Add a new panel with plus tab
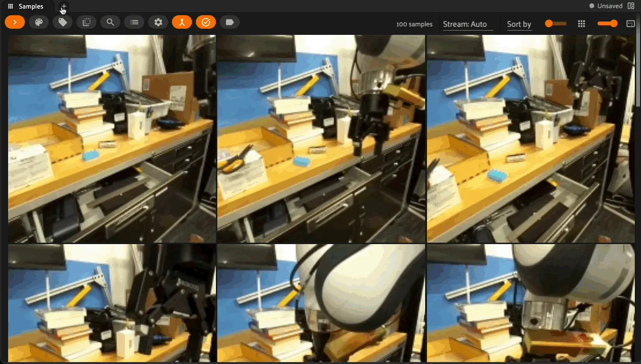 pyautogui.click(x=64, y=6)
